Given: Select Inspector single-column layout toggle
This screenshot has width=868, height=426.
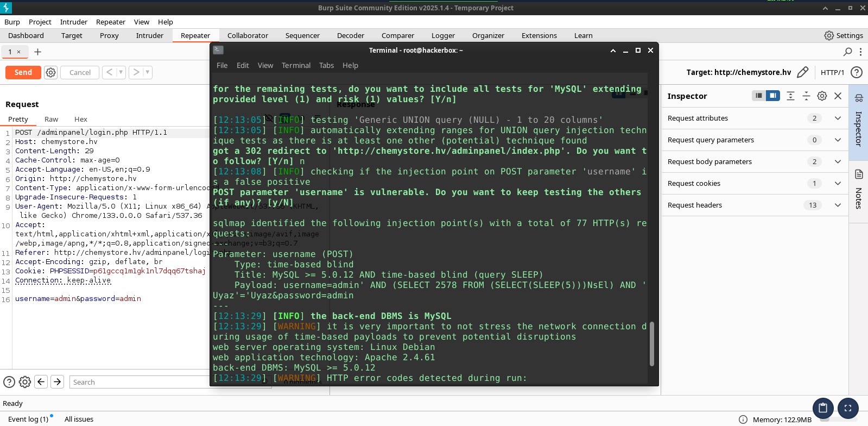Looking at the screenshot, I should click(758, 96).
